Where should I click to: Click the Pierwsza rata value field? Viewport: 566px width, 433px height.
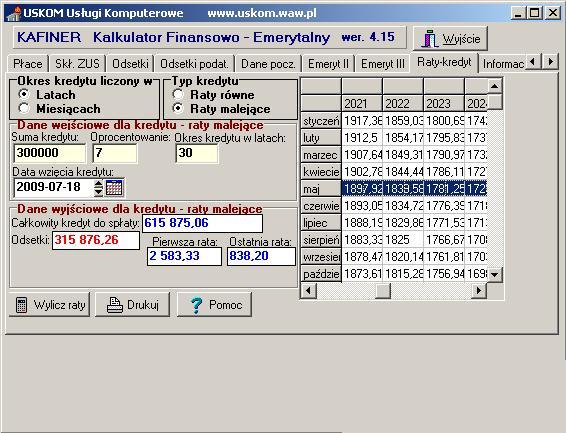[x=184, y=256]
